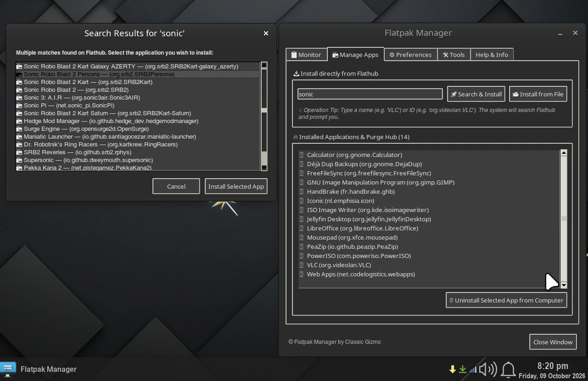Screen dimensions: 588x381
Task: Click the network signal tray icon
Action: [473, 370]
